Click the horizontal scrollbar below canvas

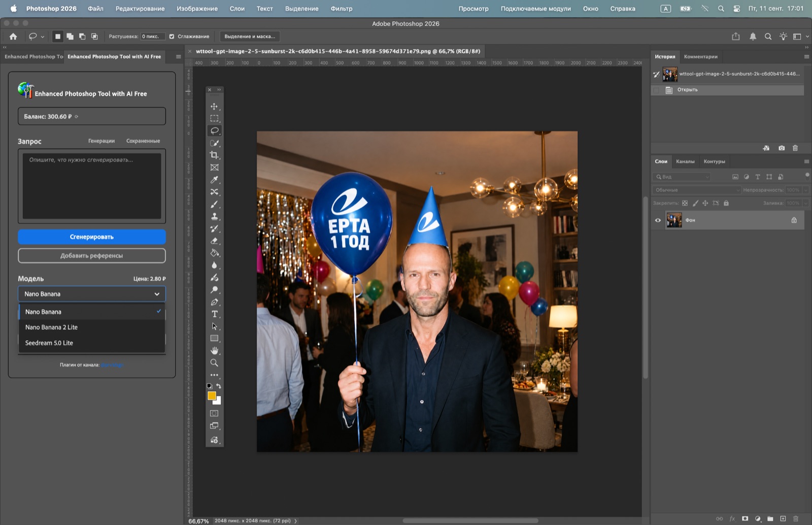470,520
